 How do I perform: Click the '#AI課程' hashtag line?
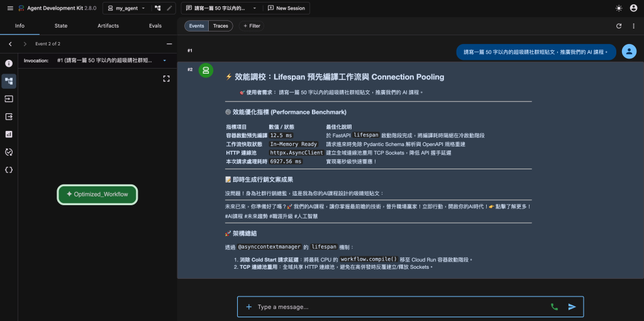tap(272, 216)
